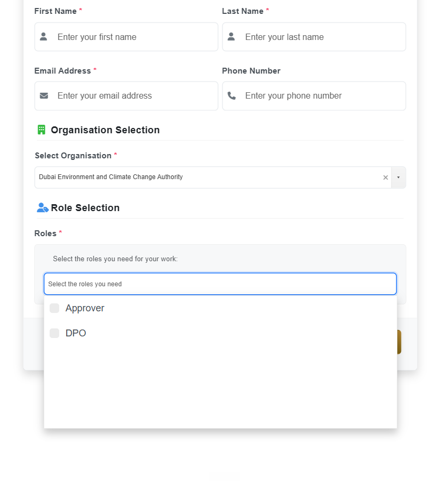Click the phone handset icon

[x=231, y=96]
